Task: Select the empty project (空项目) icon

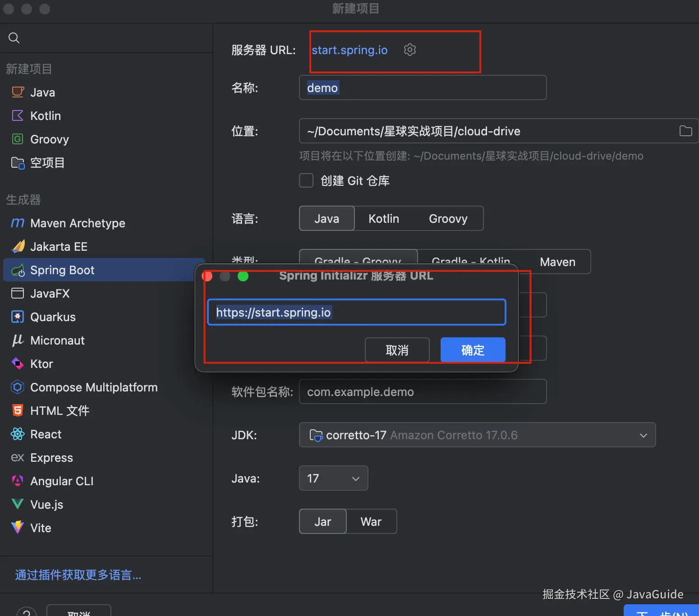Action: (18, 162)
